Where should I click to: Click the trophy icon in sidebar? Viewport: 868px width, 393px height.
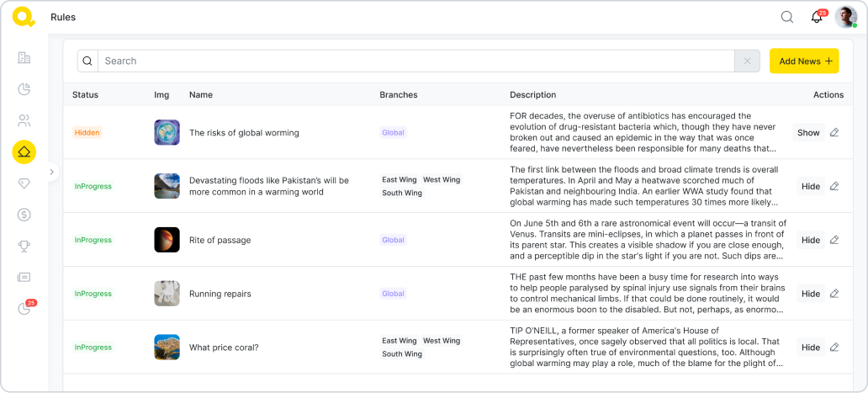click(24, 246)
